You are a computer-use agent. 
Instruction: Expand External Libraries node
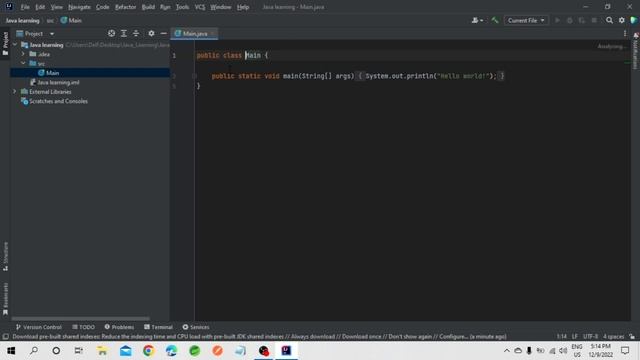point(15,91)
